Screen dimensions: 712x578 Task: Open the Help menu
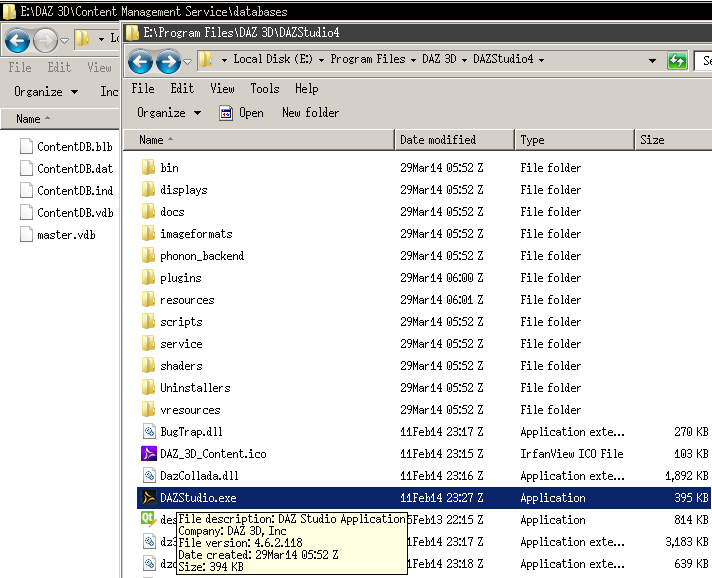coord(307,88)
